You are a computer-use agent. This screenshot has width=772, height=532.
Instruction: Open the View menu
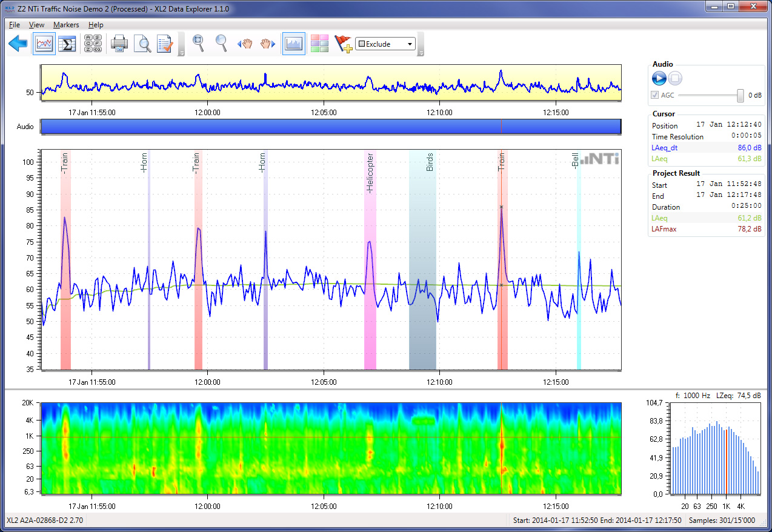point(36,25)
